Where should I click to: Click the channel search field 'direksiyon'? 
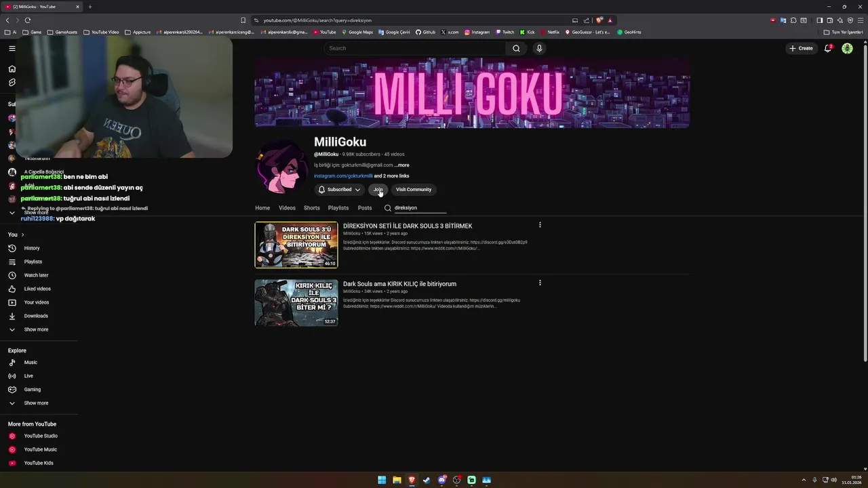click(x=420, y=208)
